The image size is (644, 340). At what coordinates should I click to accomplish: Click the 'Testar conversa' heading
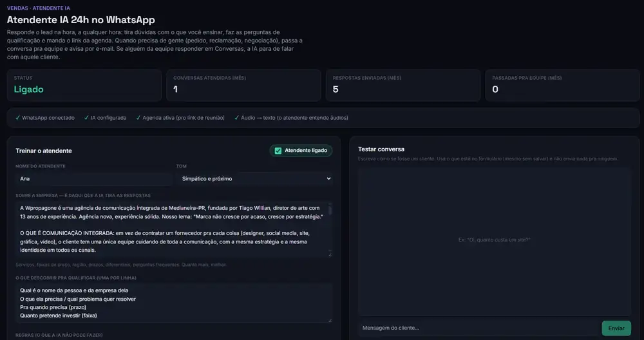pyautogui.click(x=381, y=149)
